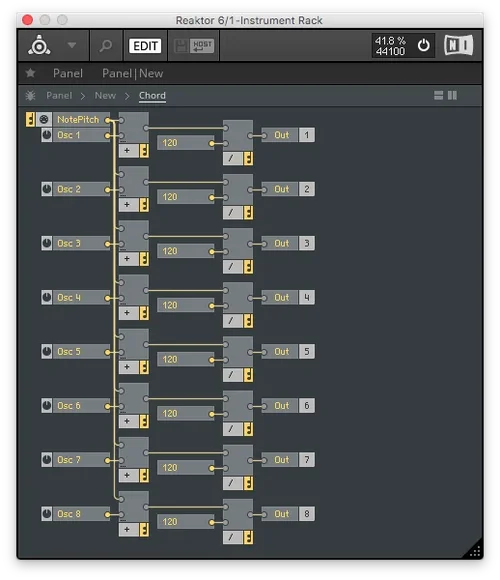This screenshot has height=580, width=500.
Task: Select the Osc 8 module label
Action: (81, 514)
